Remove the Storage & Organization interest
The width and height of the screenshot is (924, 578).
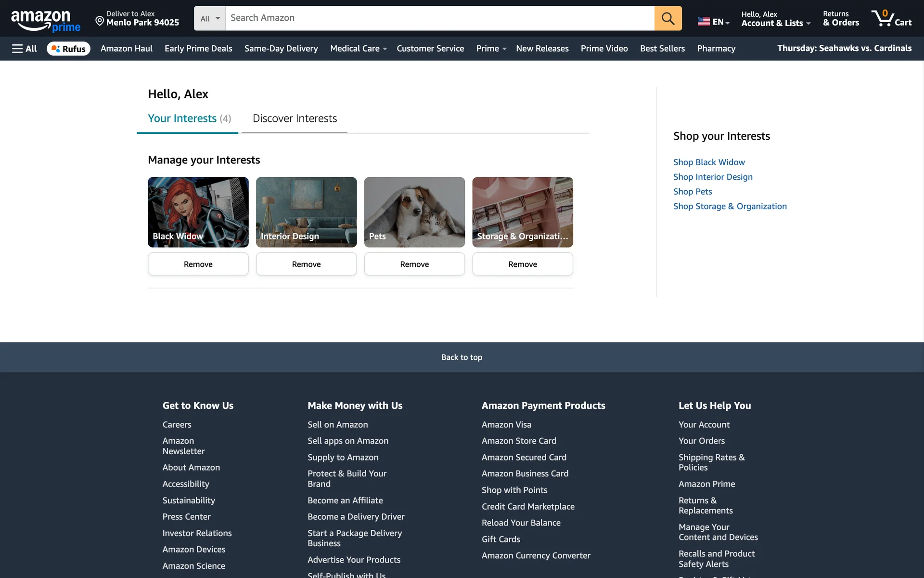[522, 264]
